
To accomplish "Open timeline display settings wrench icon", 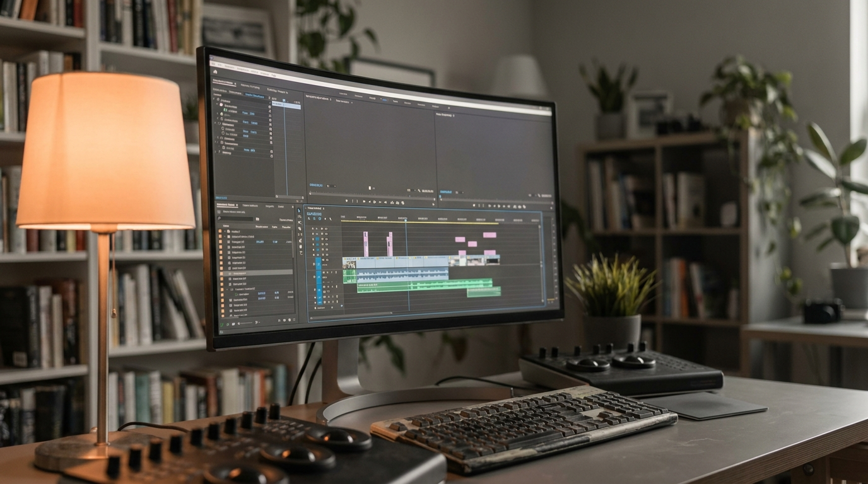I will pyautogui.click(x=331, y=219).
